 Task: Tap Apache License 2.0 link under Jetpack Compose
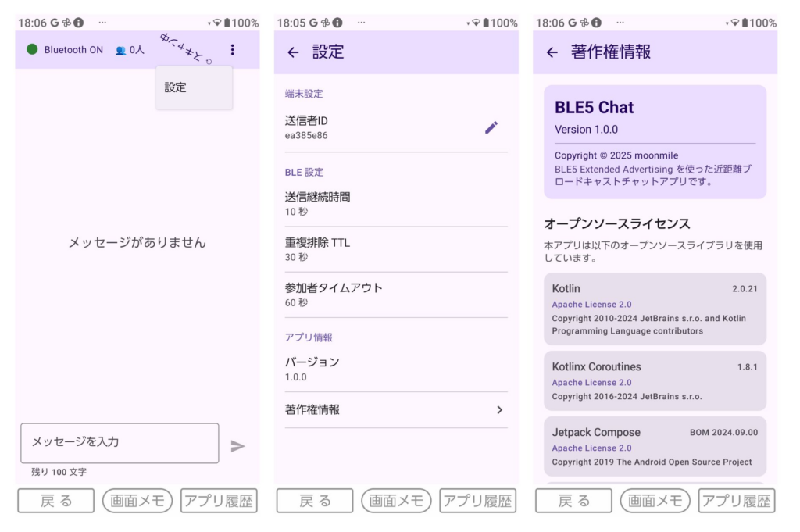point(591,448)
